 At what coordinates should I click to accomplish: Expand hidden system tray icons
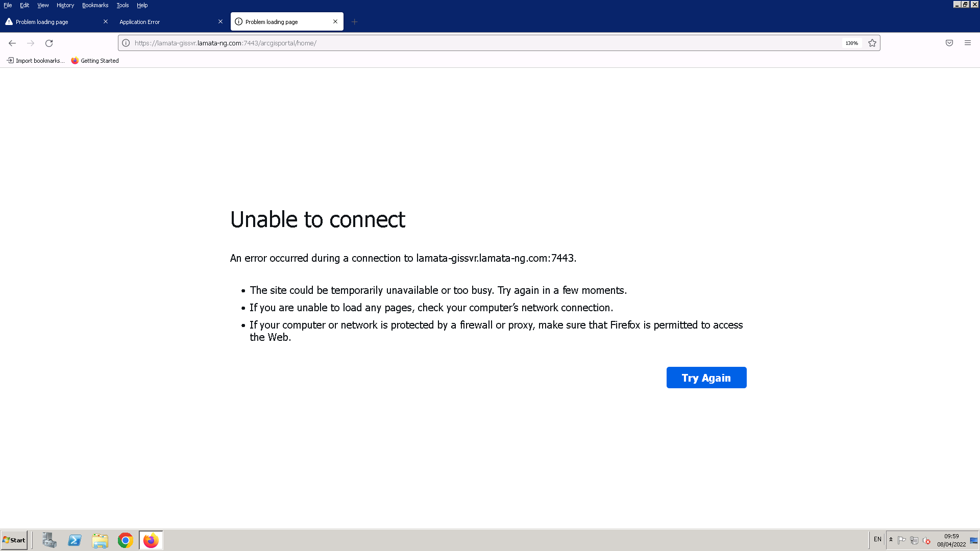pyautogui.click(x=891, y=540)
